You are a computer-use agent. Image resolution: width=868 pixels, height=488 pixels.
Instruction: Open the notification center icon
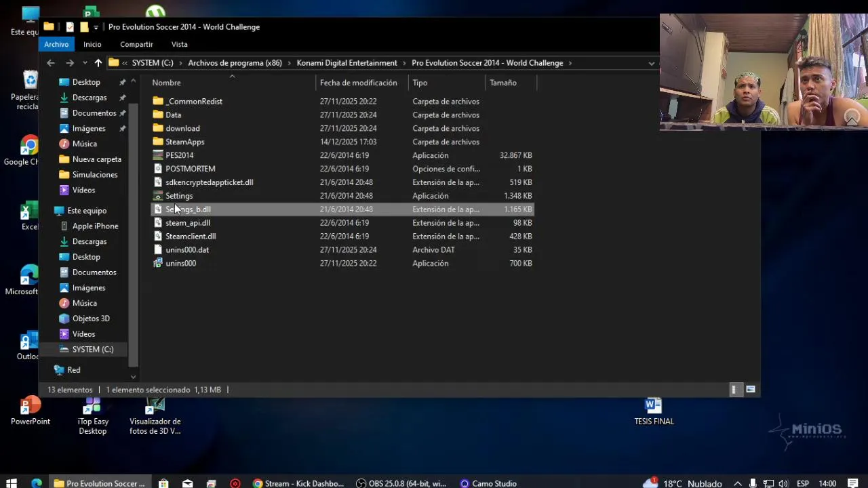click(852, 483)
